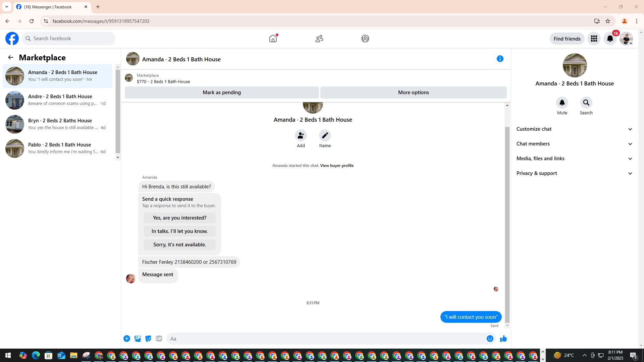Open the Friends tab in top navigation
644x362 pixels.
point(319,39)
